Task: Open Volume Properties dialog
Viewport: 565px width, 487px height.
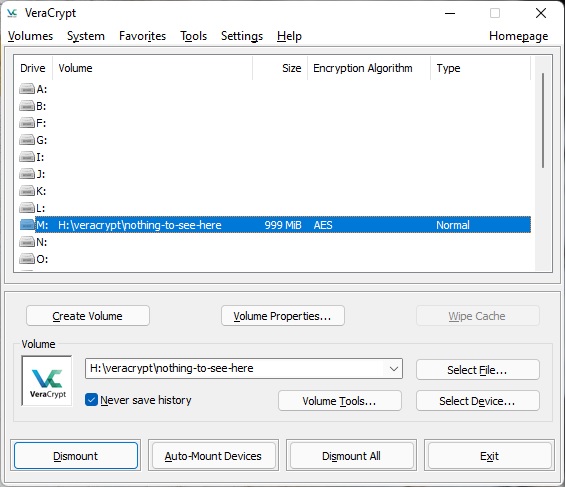Action: tap(282, 316)
